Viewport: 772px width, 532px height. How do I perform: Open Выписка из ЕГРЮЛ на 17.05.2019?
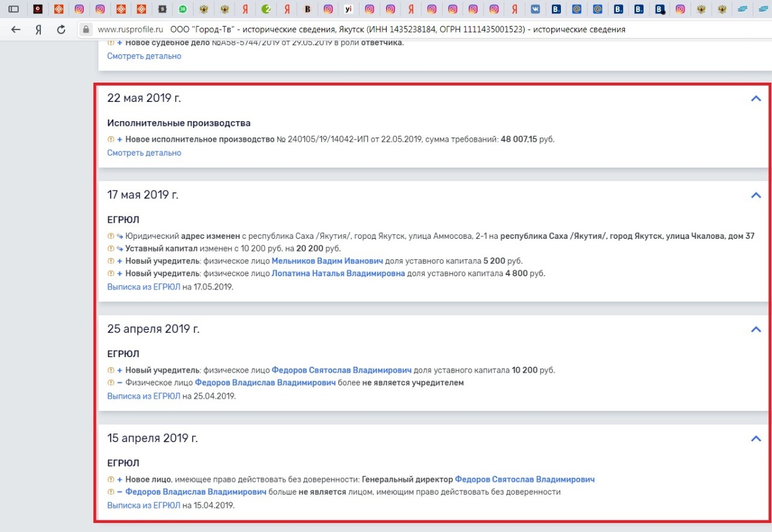click(144, 287)
